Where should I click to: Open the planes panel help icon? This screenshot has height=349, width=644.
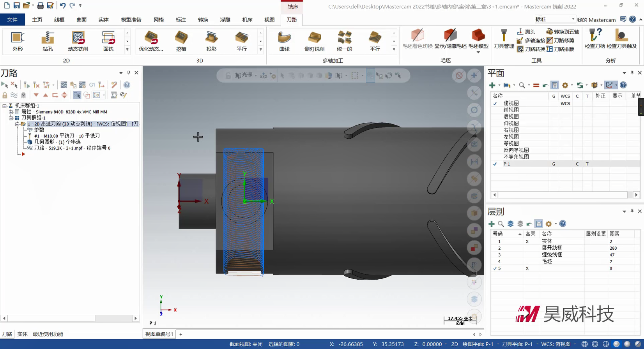tap(623, 85)
